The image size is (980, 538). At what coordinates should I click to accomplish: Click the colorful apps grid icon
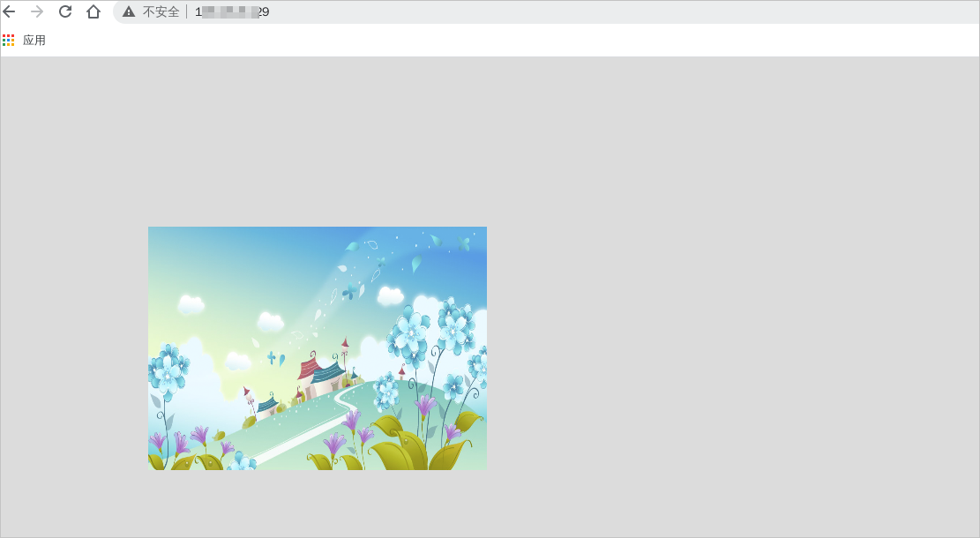(9, 40)
